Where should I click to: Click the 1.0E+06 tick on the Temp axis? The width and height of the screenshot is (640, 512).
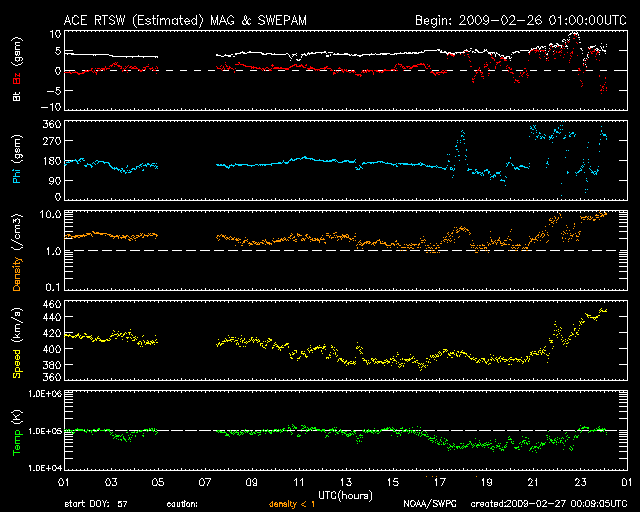pos(45,394)
